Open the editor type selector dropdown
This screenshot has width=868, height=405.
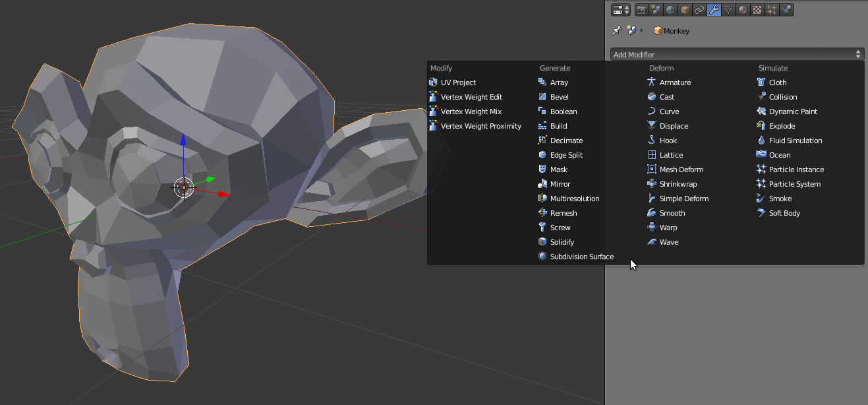pyautogui.click(x=621, y=10)
